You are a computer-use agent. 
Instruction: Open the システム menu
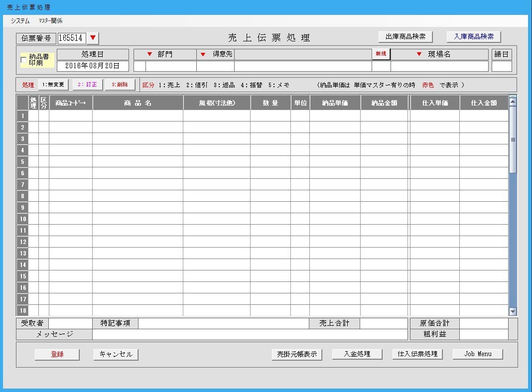[20, 21]
